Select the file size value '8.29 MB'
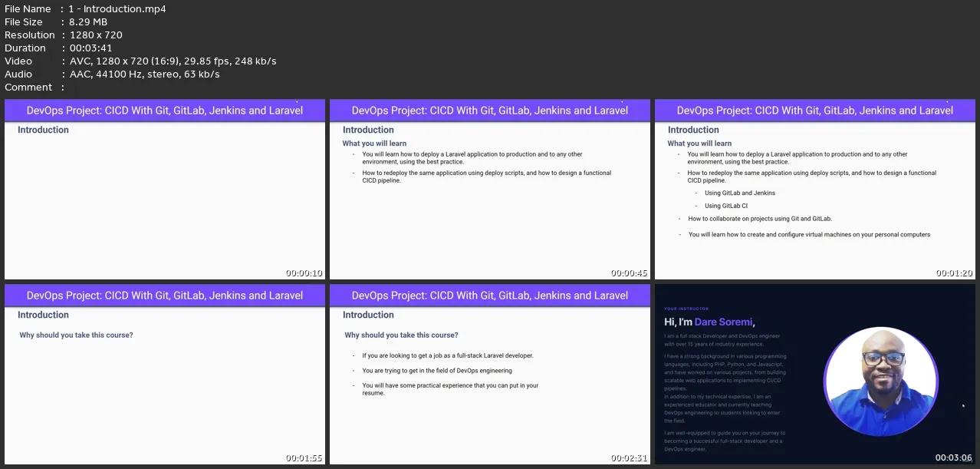This screenshot has height=469, width=980. coord(88,22)
